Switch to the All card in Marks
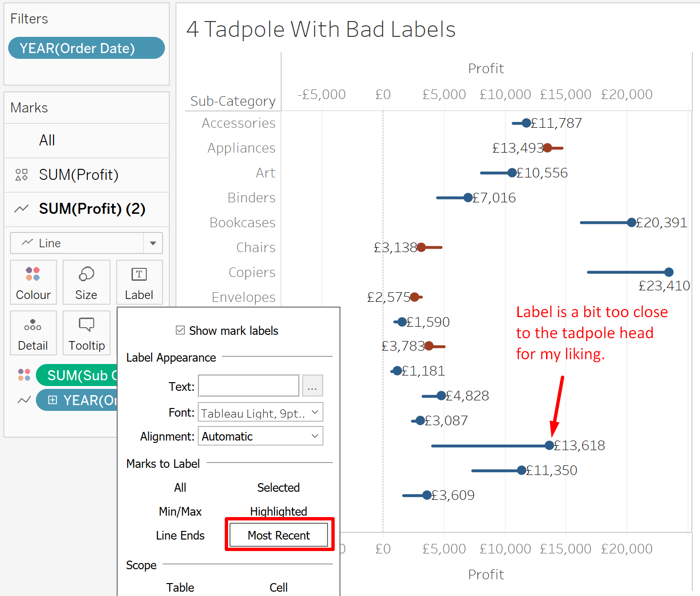 (x=47, y=140)
